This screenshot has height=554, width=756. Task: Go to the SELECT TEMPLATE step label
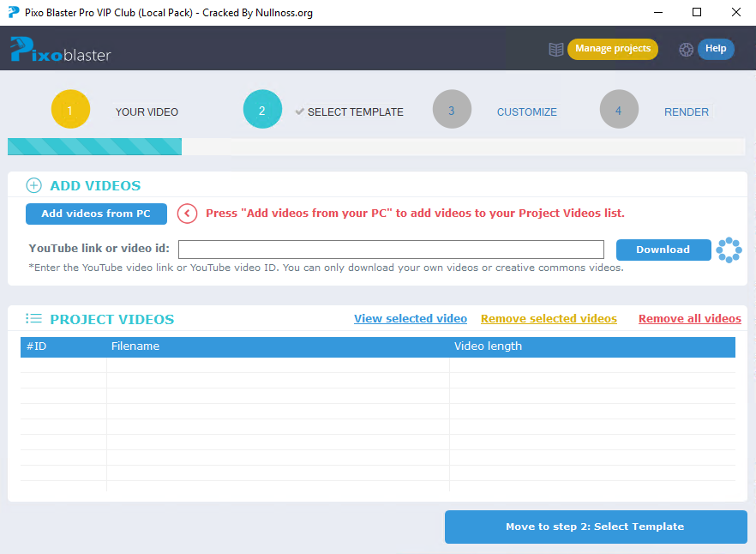point(356,112)
